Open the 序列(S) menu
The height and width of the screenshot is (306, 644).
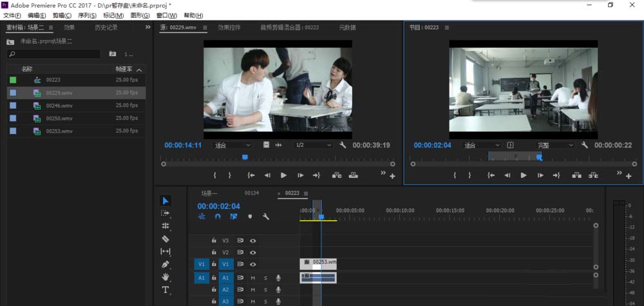point(87,15)
